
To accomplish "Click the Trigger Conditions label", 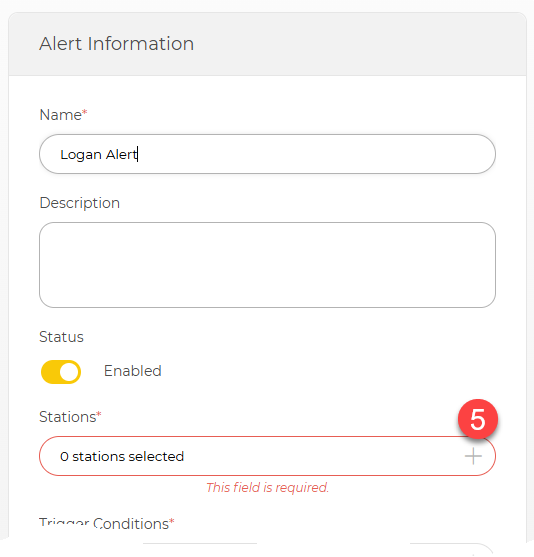I will [x=104, y=524].
